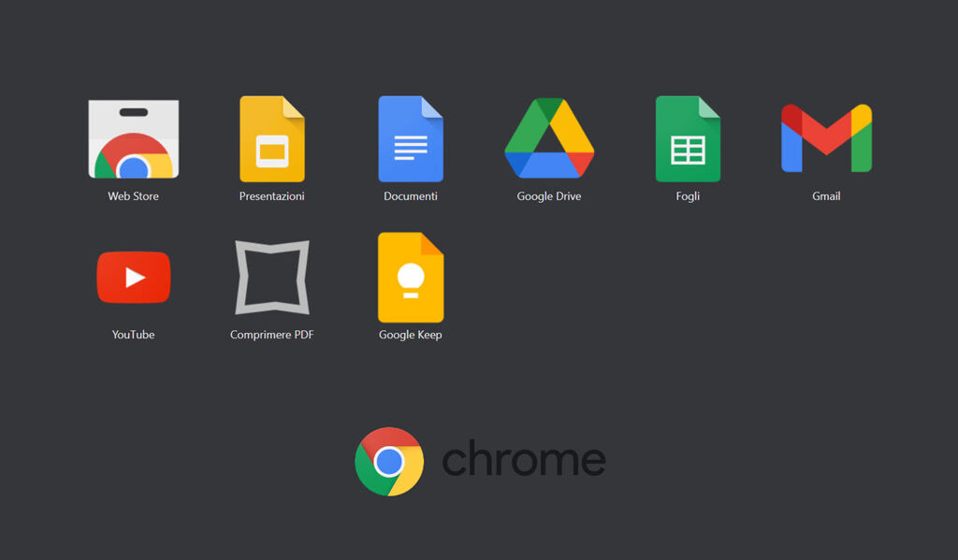Click the Chrome logo at the bottom
This screenshot has width=958, height=560.
point(389,461)
